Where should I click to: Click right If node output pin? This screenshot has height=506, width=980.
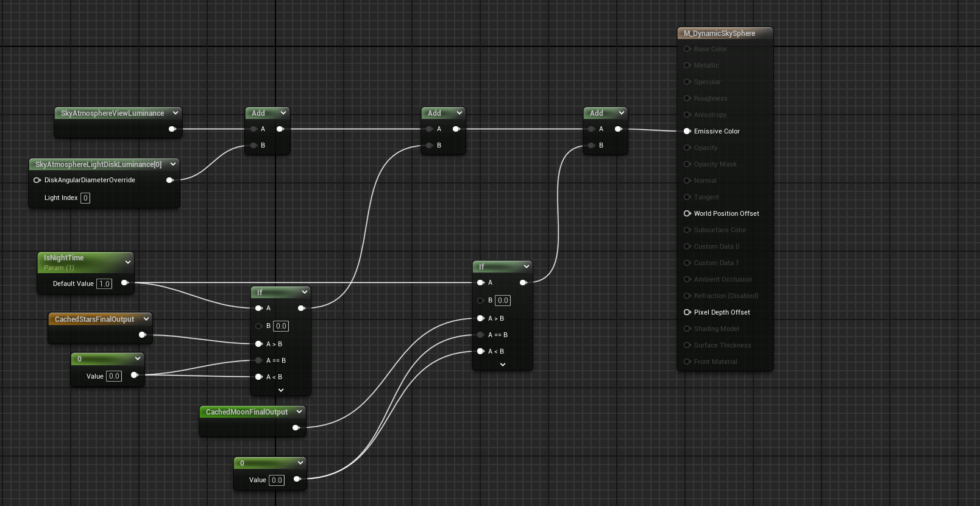click(524, 282)
